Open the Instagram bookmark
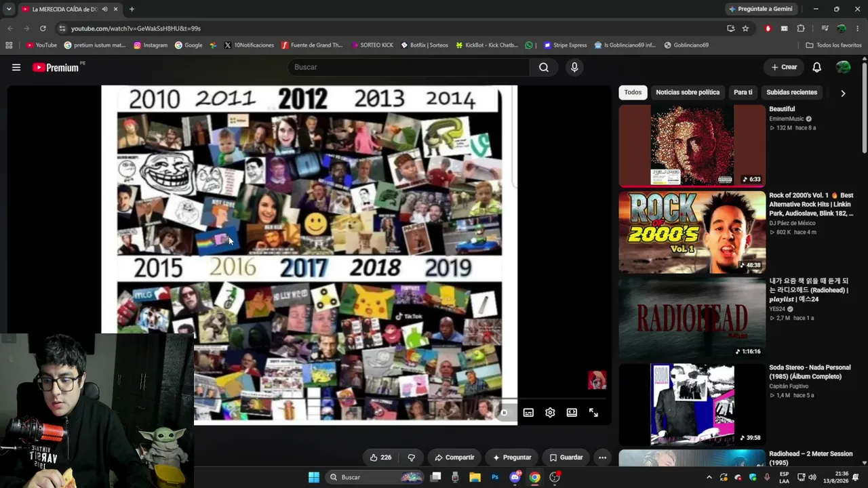 pos(151,45)
